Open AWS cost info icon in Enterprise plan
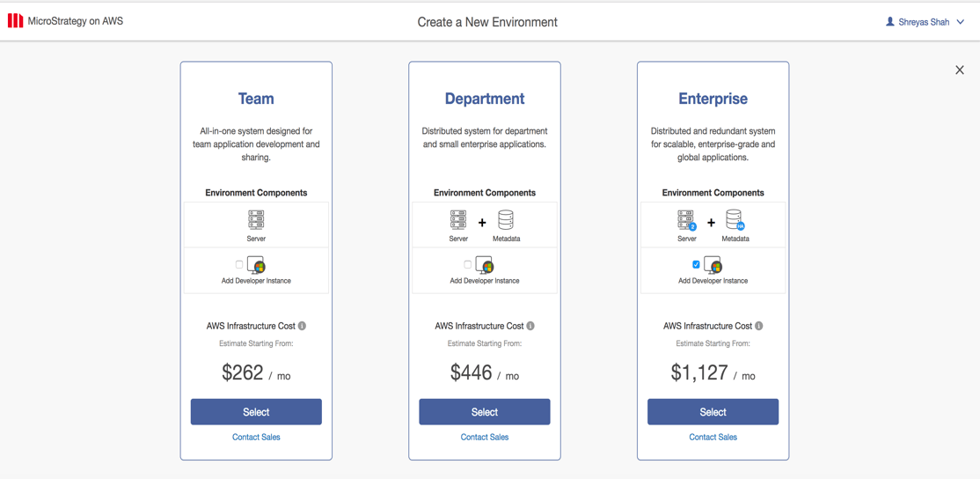The width and height of the screenshot is (980, 479). pos(759,326)
